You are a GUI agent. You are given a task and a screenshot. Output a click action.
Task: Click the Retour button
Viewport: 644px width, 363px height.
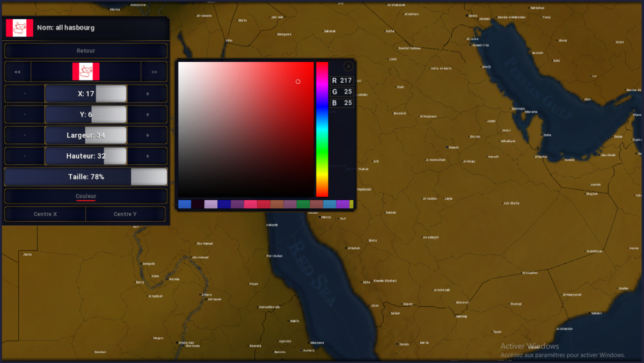(86, 51)
